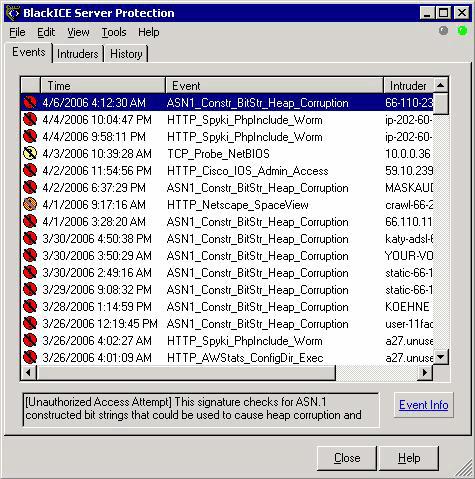Click intruder 10.0.0.36 cell
Image resolution: width=475 pixels, height=479 pixels.
pyautogui.click(x=408, y=154)
